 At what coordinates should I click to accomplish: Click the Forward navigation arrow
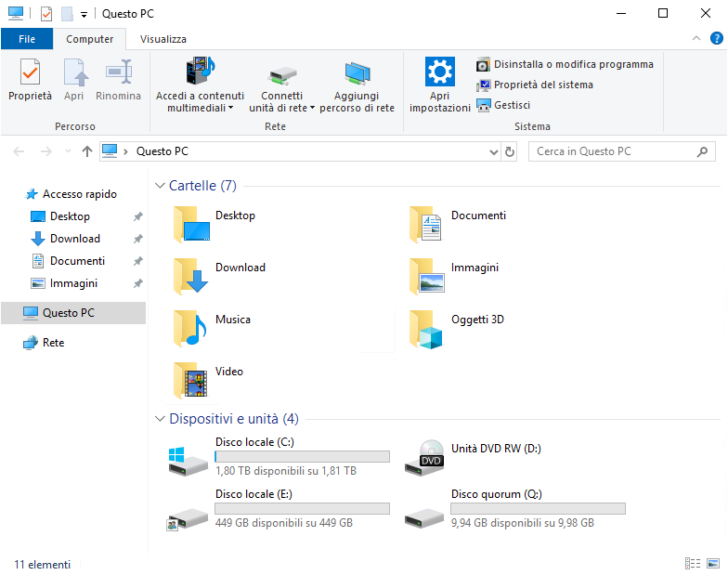(46, 151)
